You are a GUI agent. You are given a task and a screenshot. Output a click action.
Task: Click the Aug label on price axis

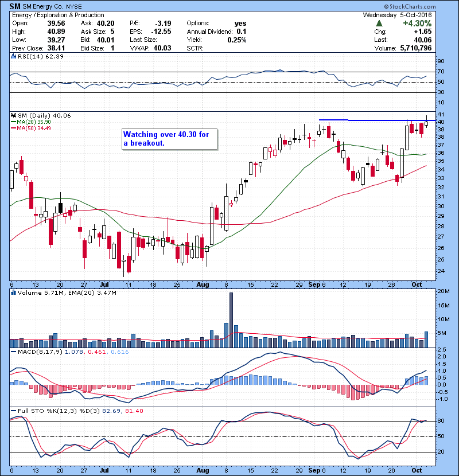[x=203, y=284]
